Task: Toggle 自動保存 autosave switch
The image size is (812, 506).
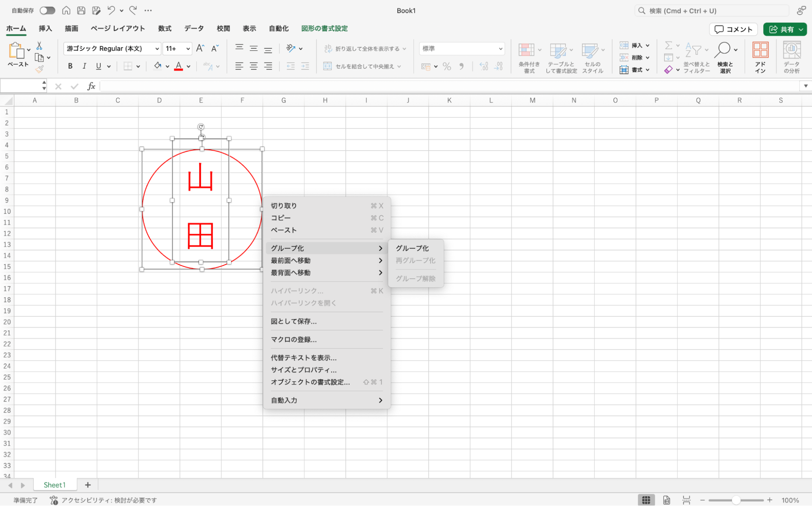Action: pyautogui.click(x=47, y=10)
